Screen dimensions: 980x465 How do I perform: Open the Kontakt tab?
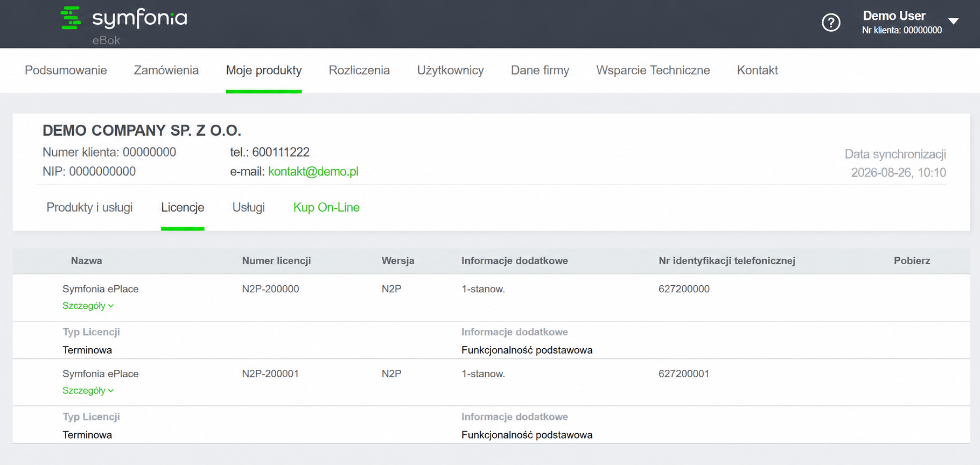[x=758, y=71]
